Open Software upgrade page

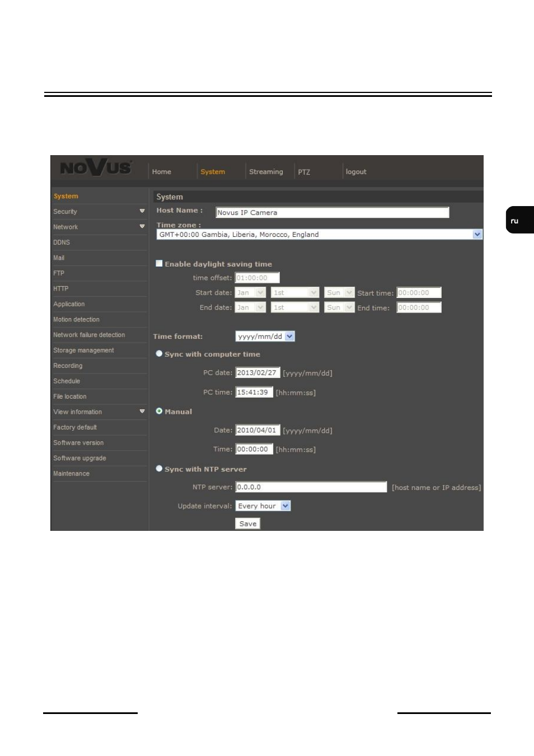pos(79,458)
